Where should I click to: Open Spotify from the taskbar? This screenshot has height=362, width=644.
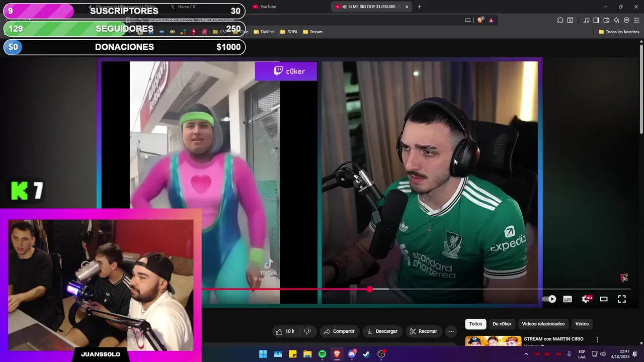(x=322, y=354)
